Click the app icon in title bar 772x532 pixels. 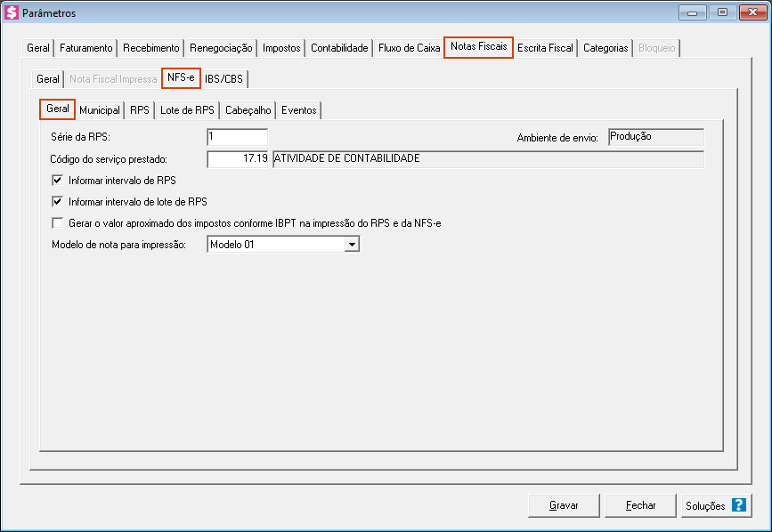(x=12, y=12)
